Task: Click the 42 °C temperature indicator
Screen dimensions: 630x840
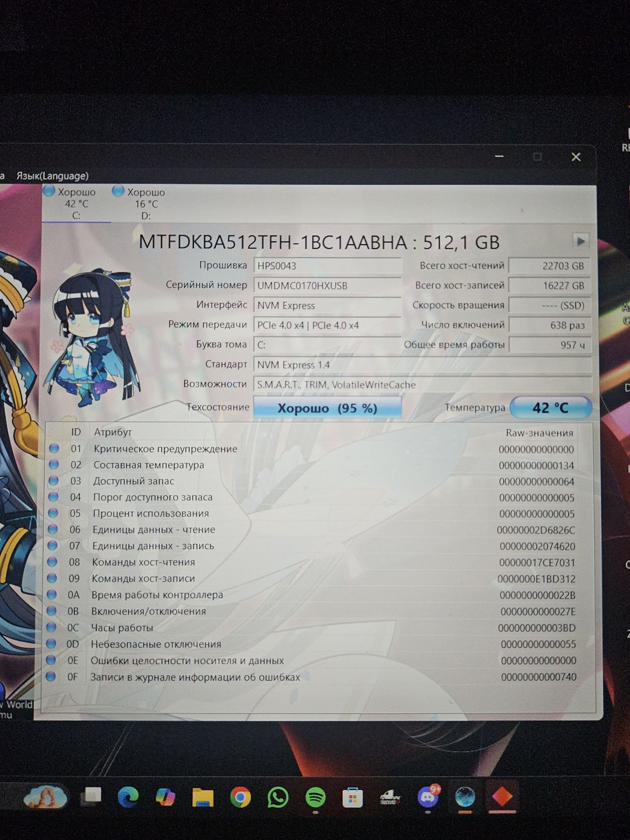Action: tap(550, 407)
